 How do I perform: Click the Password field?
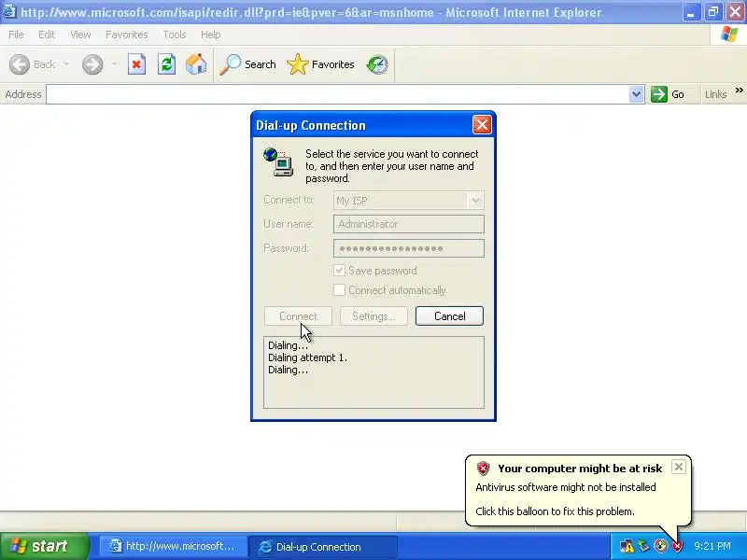point(409,248)
